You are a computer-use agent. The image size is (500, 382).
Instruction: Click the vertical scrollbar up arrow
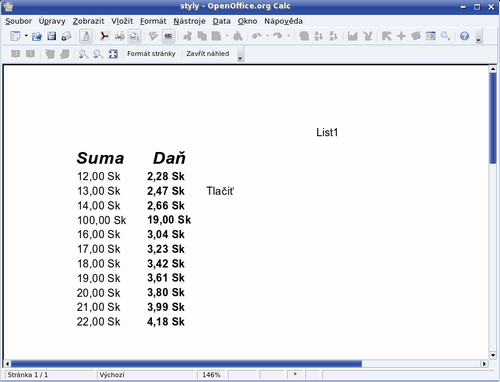[493, 69]
